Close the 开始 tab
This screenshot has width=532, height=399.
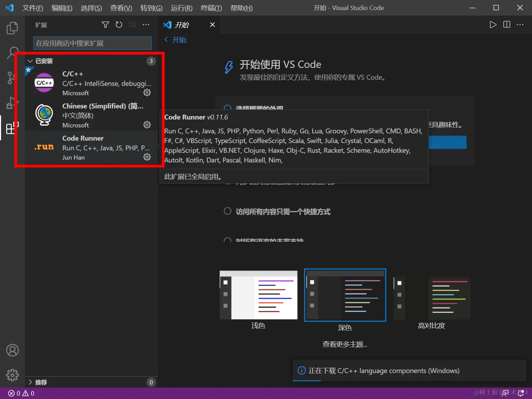(212, 25)
